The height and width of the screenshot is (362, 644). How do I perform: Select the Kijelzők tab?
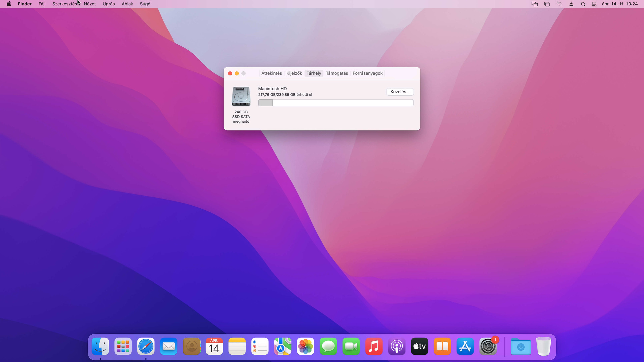[294, 73]
